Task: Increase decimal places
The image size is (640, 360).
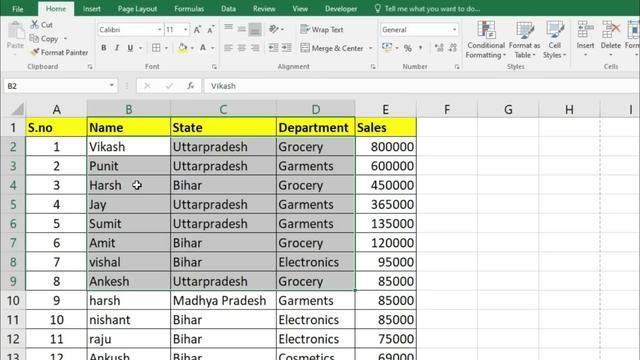Action: click(x=439, y=48)
